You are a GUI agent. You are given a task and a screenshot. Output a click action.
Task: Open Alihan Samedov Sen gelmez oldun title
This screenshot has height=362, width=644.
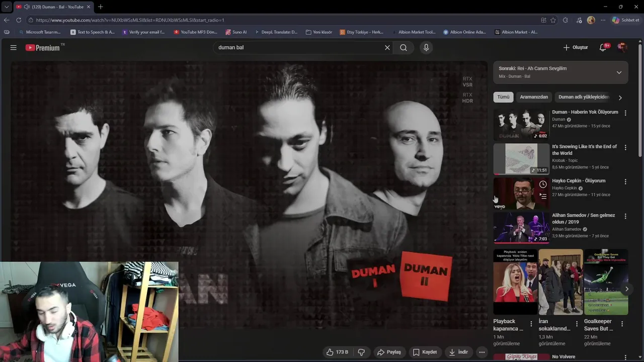(584, 219)
